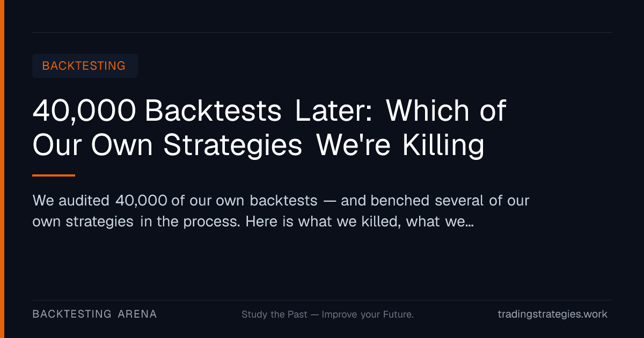Open the headline line starting "40,000 Backtests Later"

coord(269,111)
